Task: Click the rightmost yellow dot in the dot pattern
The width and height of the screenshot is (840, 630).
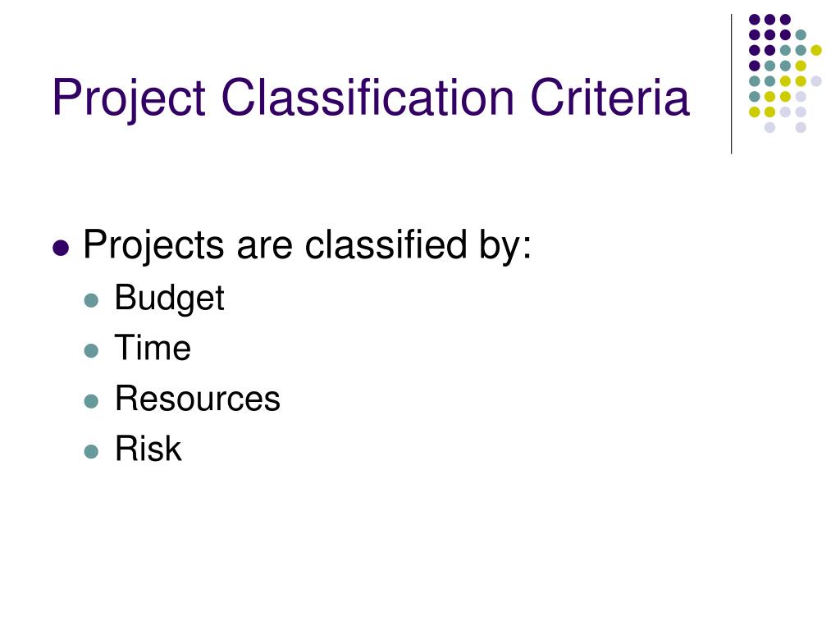Action: [x=816, y=50]
